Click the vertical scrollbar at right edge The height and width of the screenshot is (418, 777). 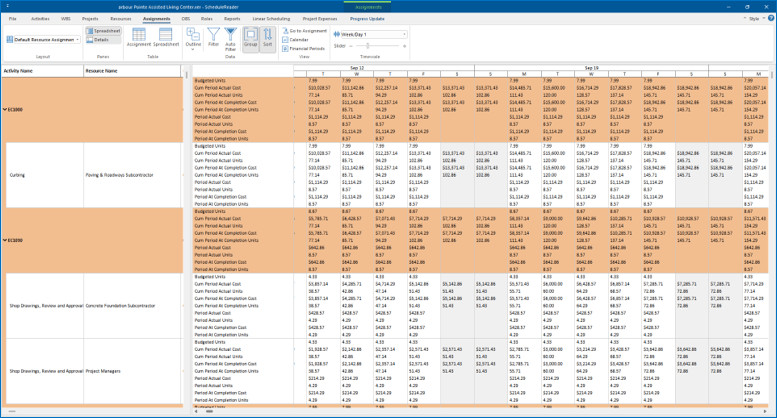tap(772, 75)
